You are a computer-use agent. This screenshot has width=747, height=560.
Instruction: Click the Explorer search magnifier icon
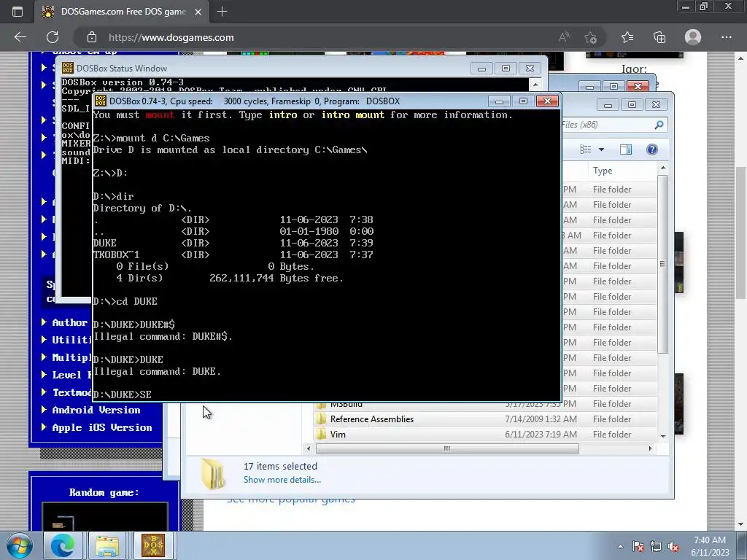click(x=659, y=125)
